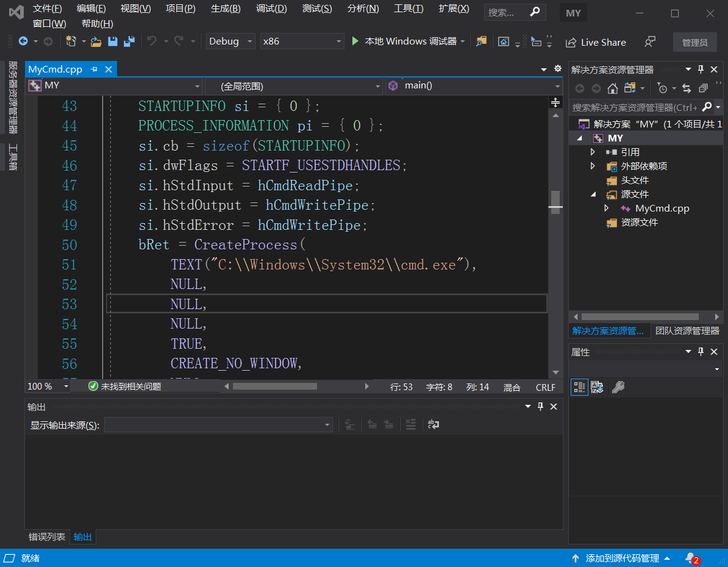Viewport: 728px width, 567px height.
Task: Click the sync with active document icon
Action: pos(686,88)
